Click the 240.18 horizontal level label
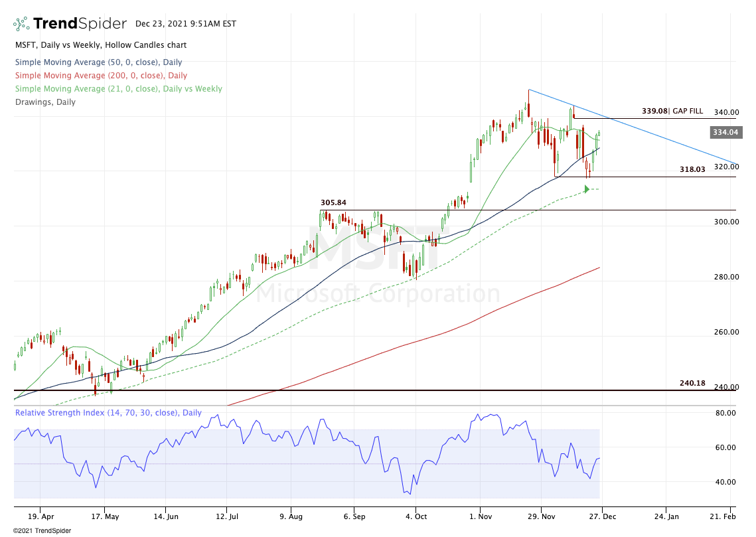The image size is (756, 537). click(692, 383)
